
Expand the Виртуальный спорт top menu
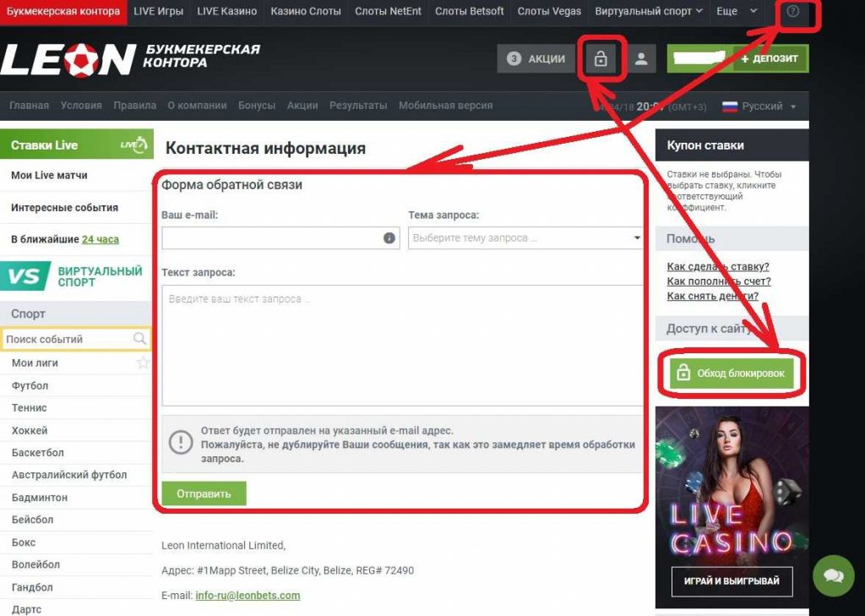(x=649, y=11)
